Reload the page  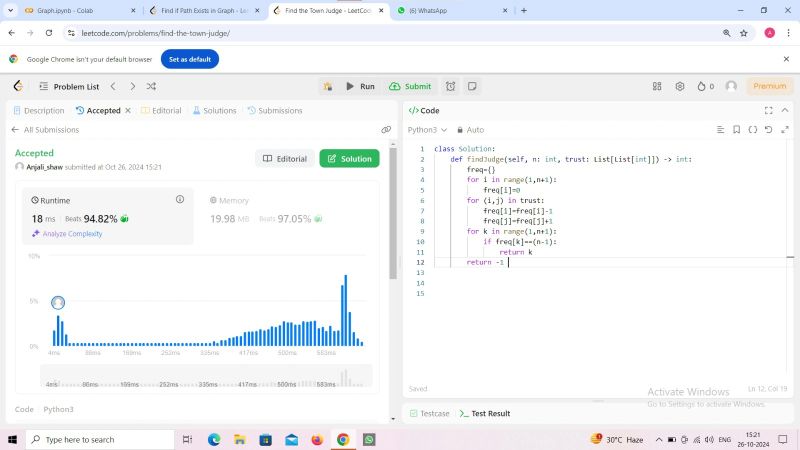coord(49,33)
